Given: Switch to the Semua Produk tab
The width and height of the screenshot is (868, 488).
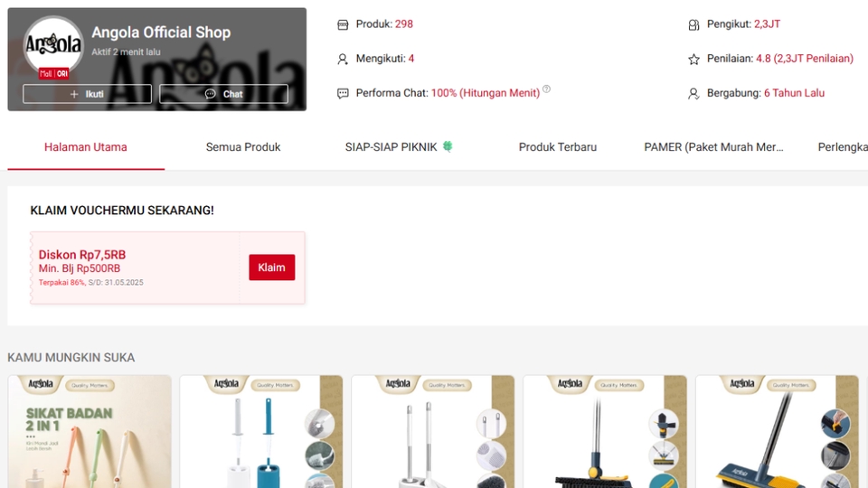Looking at the screenshot, I should pyautogui.click(x=243, y=147).
